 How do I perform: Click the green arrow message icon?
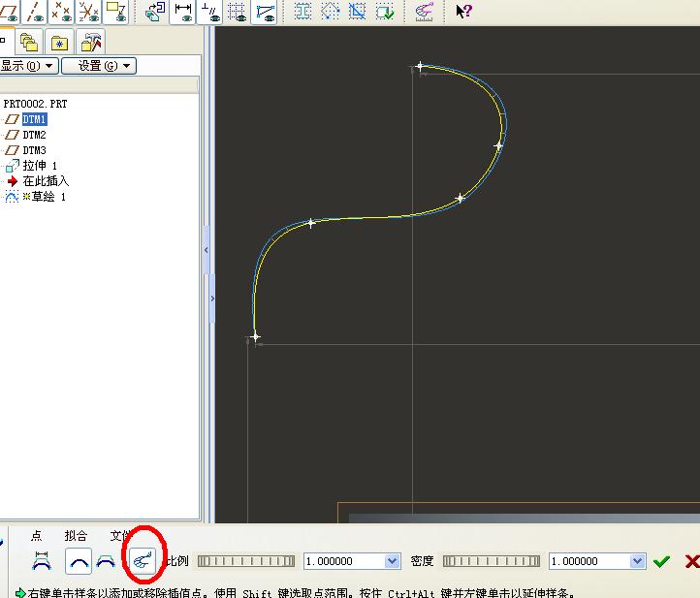[x=20, y=592]
